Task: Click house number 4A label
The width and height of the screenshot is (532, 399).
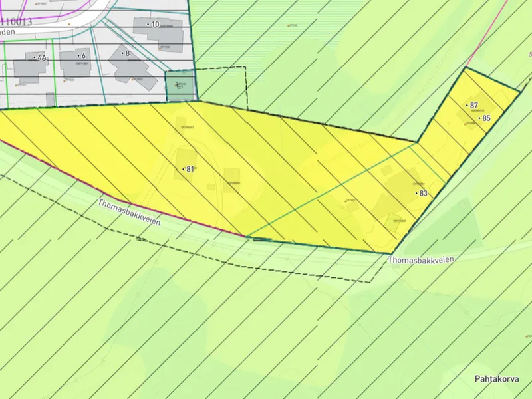Action: click(x=41, y=58)
